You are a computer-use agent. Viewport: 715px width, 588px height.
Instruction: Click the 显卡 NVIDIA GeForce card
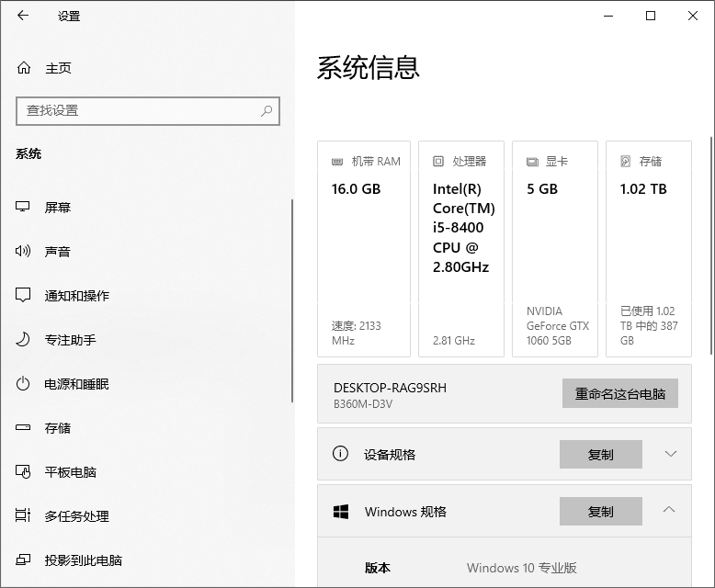554,248
